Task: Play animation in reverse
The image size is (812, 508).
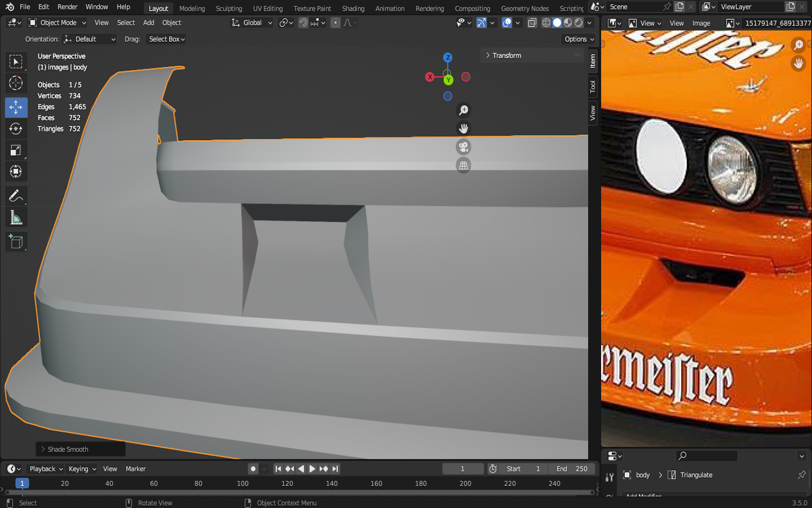Action: pyautogui.click(x=301, y=468)
